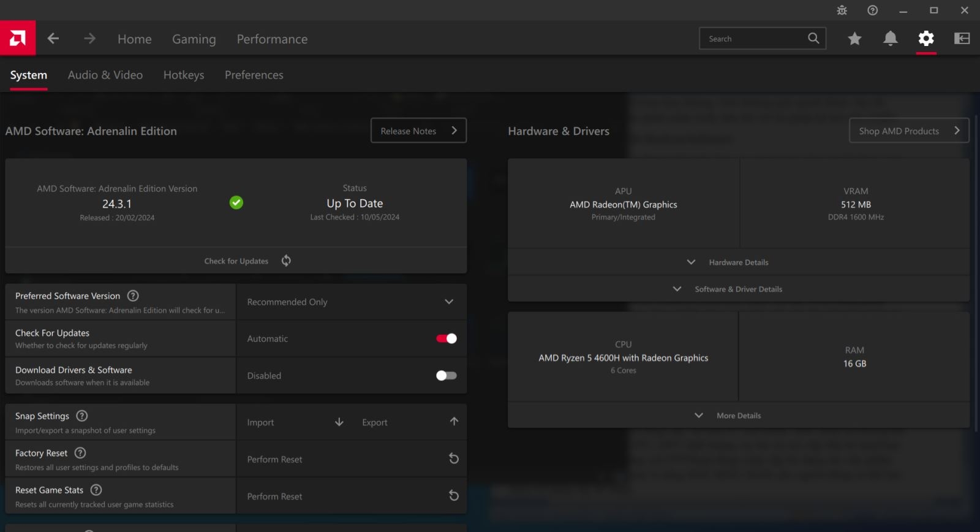
Task: Click the Search input field
Action: click(x=753, y=39)
